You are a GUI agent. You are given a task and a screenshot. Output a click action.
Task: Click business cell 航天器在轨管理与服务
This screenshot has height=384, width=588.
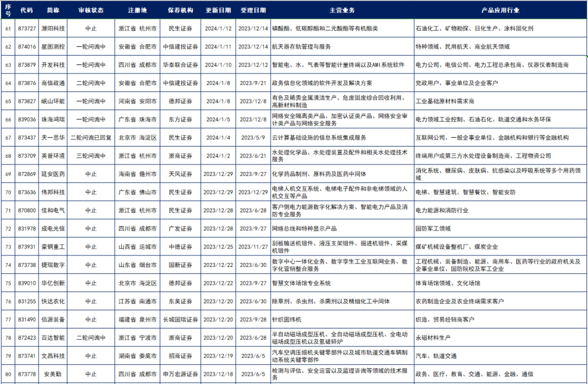click(x=301, y=46)
